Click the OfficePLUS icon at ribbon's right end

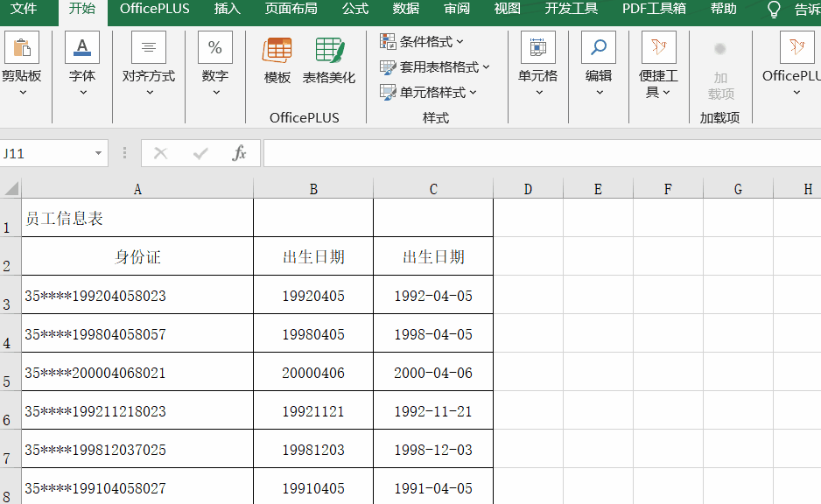pyautogui.click(x=796, y=47)
